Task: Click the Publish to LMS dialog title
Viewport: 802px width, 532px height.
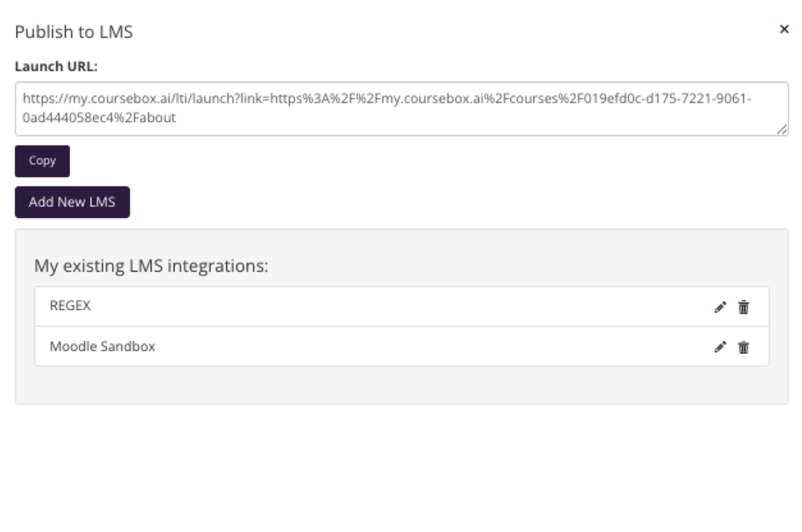Action: 74,32
